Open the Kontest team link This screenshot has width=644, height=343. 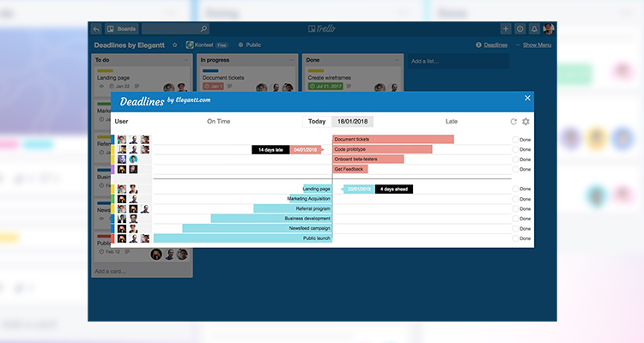click(x=207, y=45)
